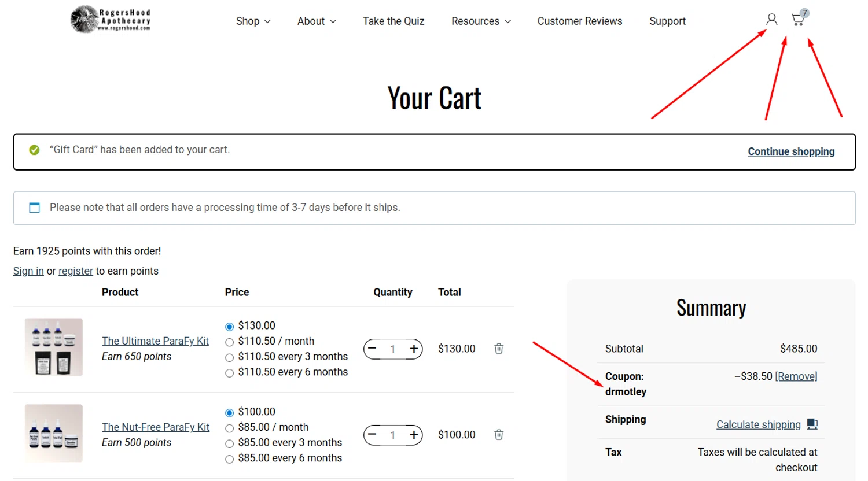Click the $130.00 row total
Viewport: 868px width, 481px height.
[457, 349]
